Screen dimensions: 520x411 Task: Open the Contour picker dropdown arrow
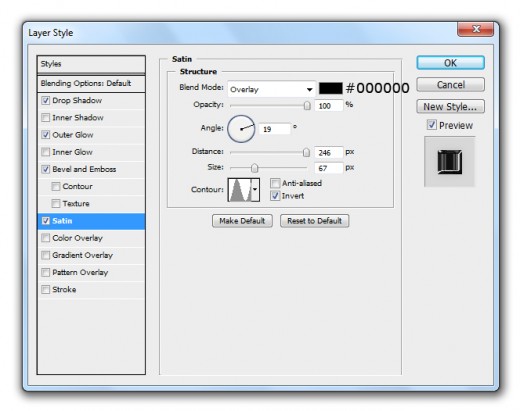(x=255, y=189)
